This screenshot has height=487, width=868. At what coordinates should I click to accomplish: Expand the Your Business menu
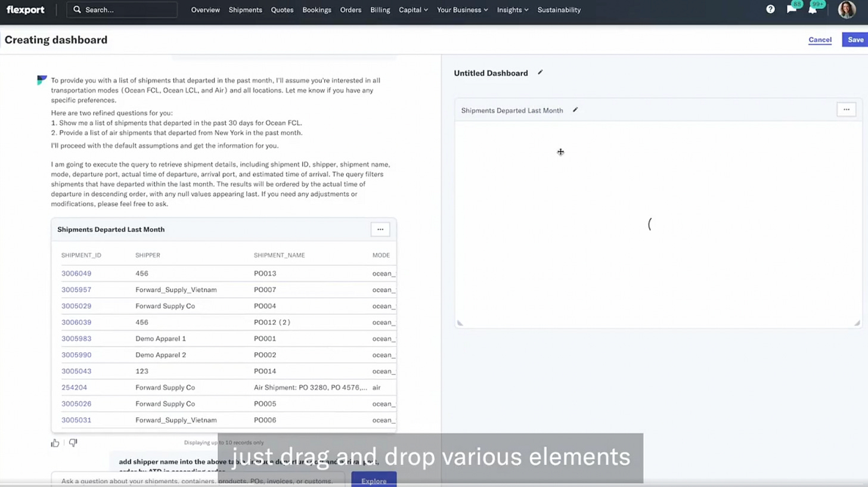pyautogui.click(x=463, y=10)
